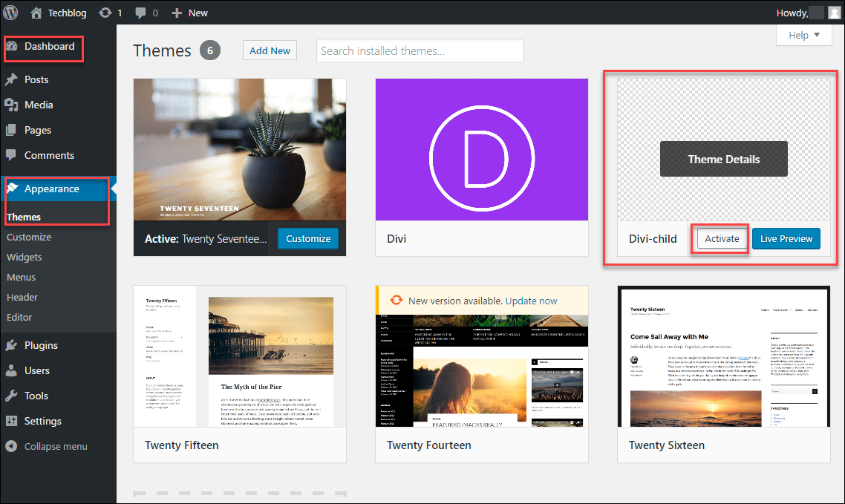
Task: Click the Howdy account text
Action: 792,13
